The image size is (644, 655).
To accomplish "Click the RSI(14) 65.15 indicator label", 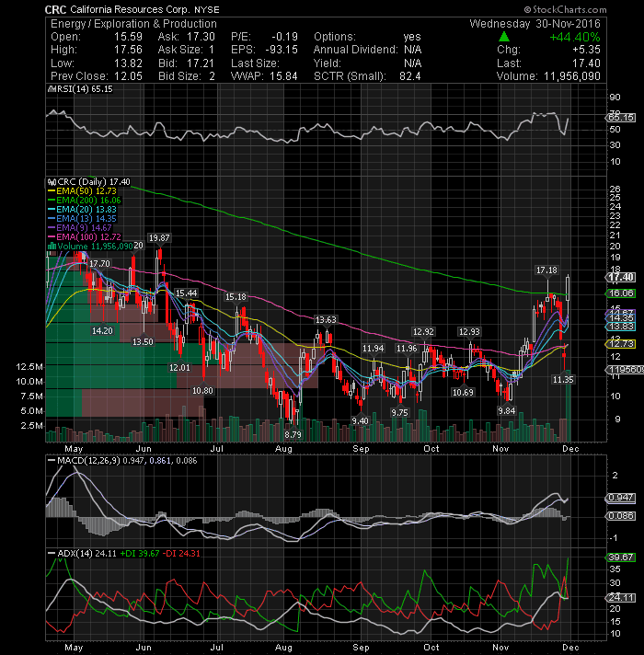I will (x=85, y=89).
